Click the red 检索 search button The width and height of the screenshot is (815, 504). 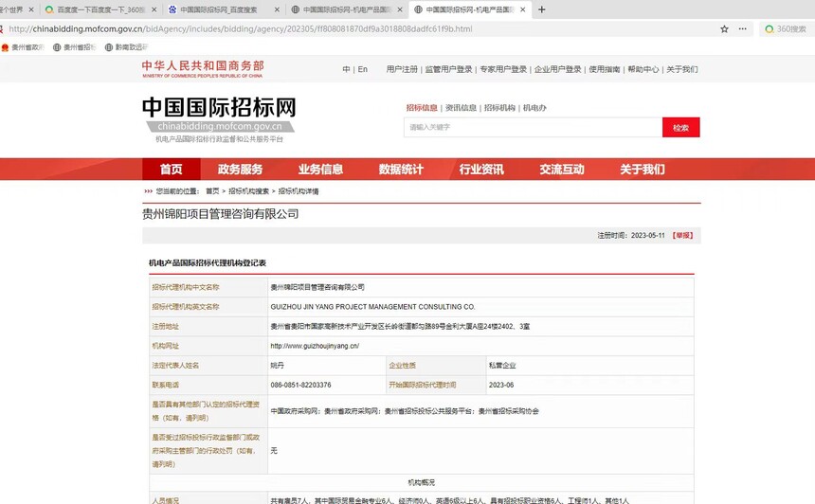(x=680, y=127)
